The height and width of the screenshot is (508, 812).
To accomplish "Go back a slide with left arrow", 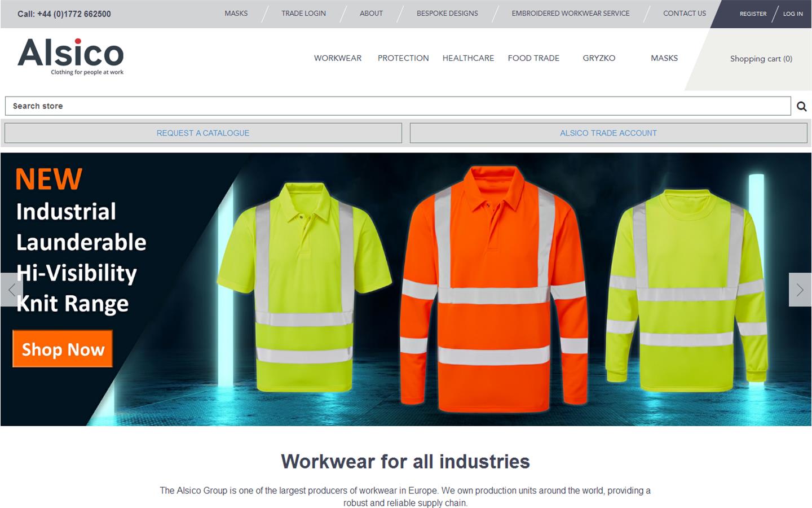I will click(11, 290).
